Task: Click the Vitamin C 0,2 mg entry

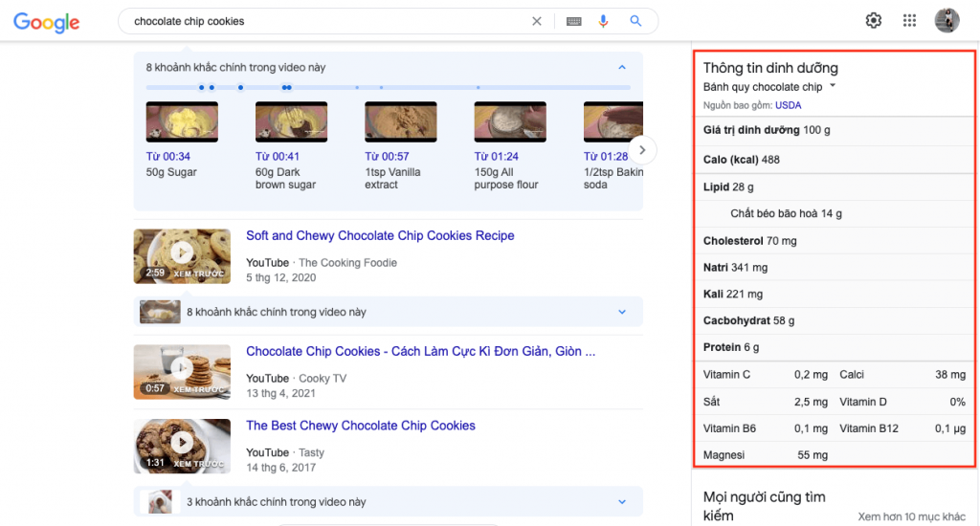Action: [766, 375]
